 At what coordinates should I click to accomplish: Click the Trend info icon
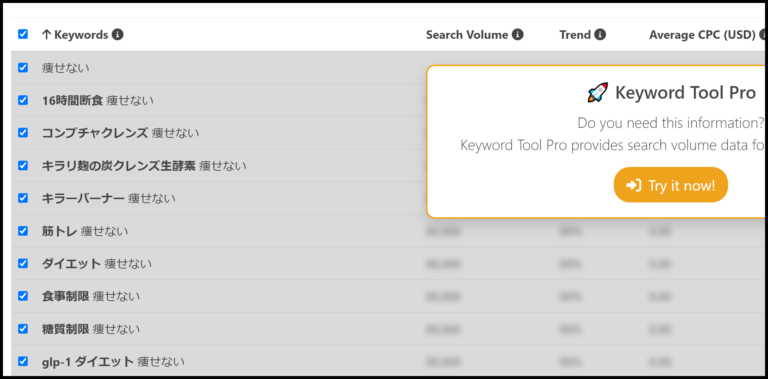click(600, 35)
